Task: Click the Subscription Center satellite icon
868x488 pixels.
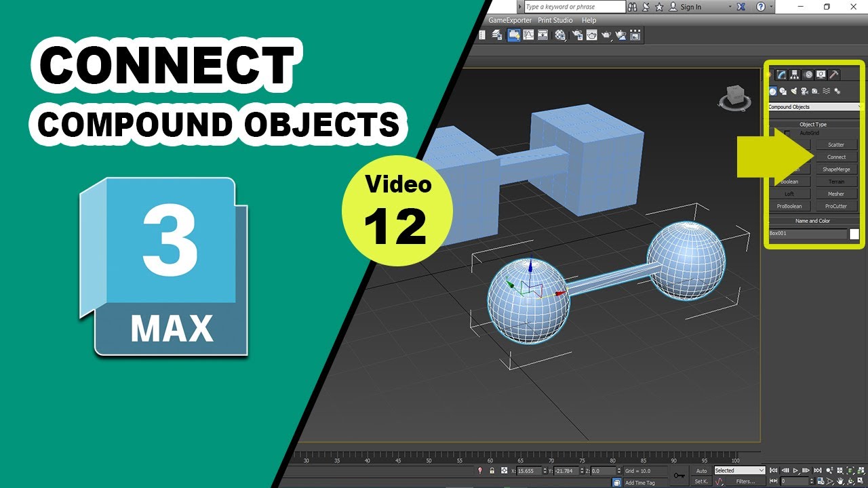Action: coord(646,7)
